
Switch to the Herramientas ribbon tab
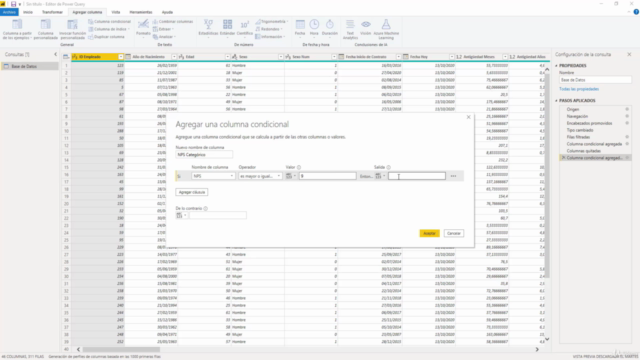pos(141,12)
